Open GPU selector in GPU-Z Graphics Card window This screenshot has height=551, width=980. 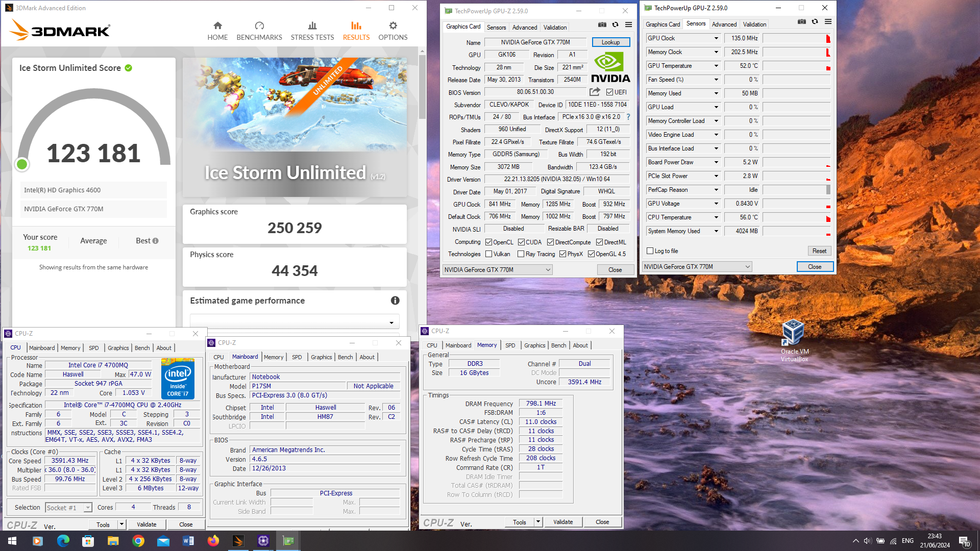[x=498, y=270]
